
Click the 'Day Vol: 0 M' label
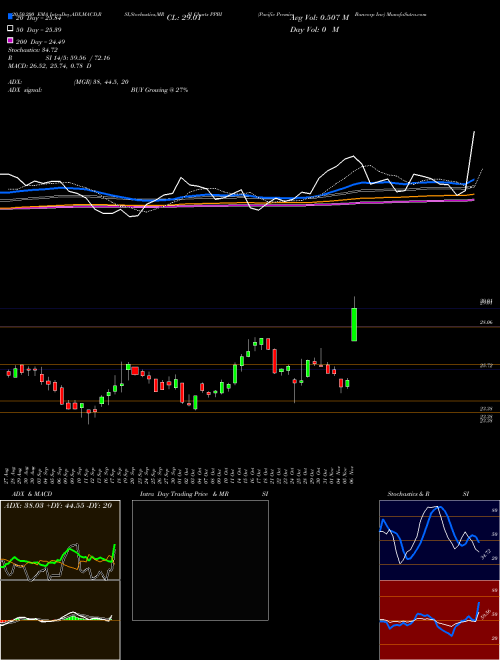(x=314, y=29)
